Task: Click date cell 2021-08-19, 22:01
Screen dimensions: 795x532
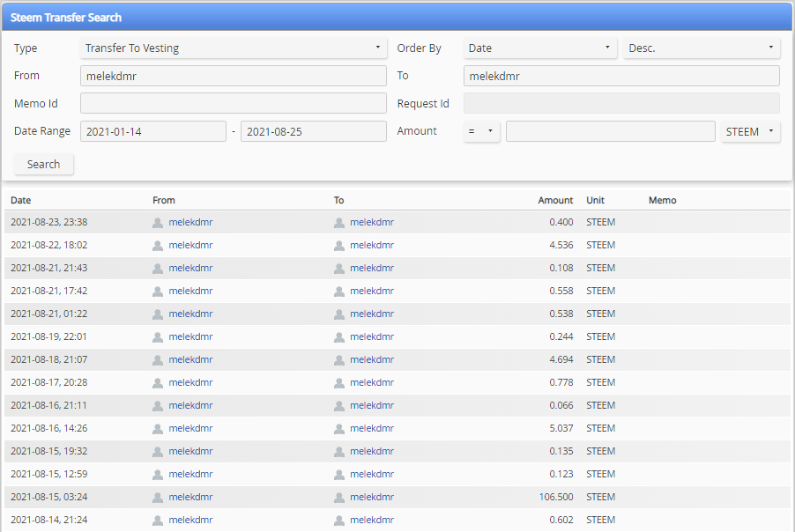Action: pyautogui.click(x=48, y=336)
